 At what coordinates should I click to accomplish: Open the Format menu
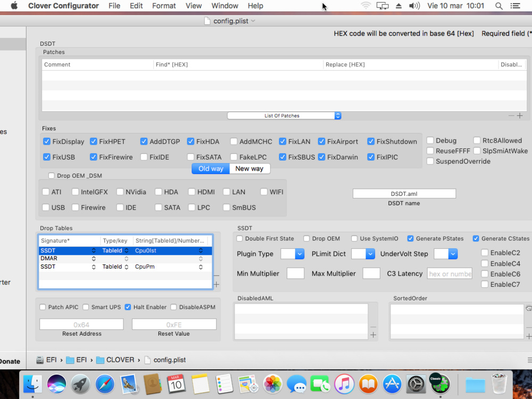coord(164,6)
